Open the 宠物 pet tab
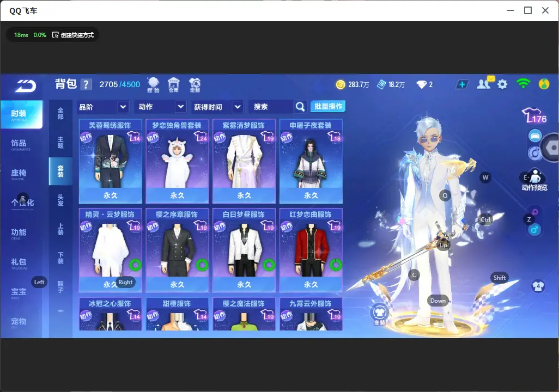Screen dimensions: 559x392 [x=19, y=322]
